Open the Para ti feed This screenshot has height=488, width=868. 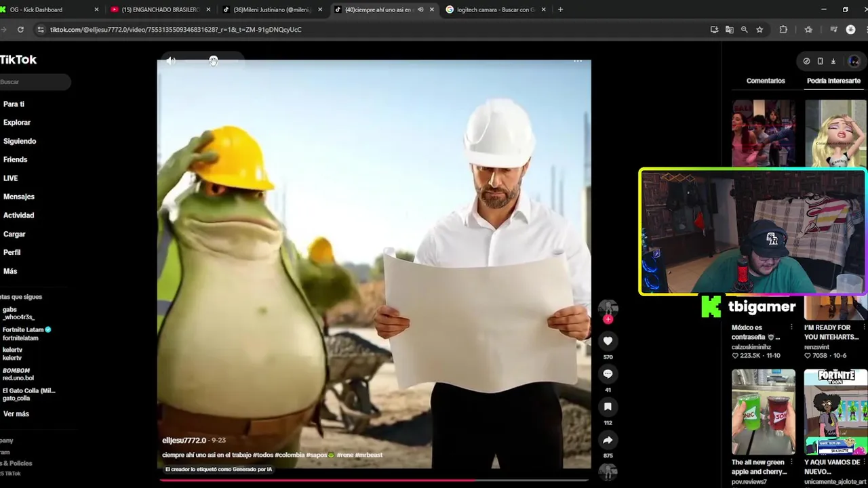[x=14, y=104]
